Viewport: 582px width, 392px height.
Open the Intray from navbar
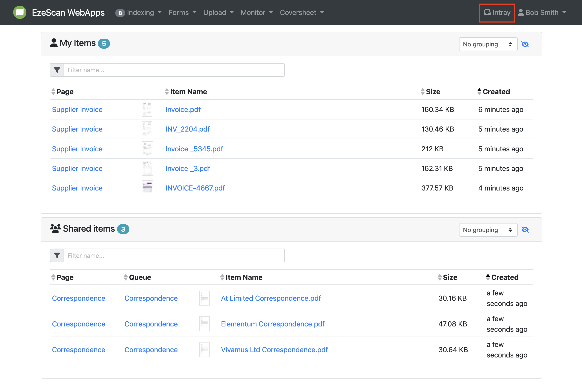(x=497, y=13)
